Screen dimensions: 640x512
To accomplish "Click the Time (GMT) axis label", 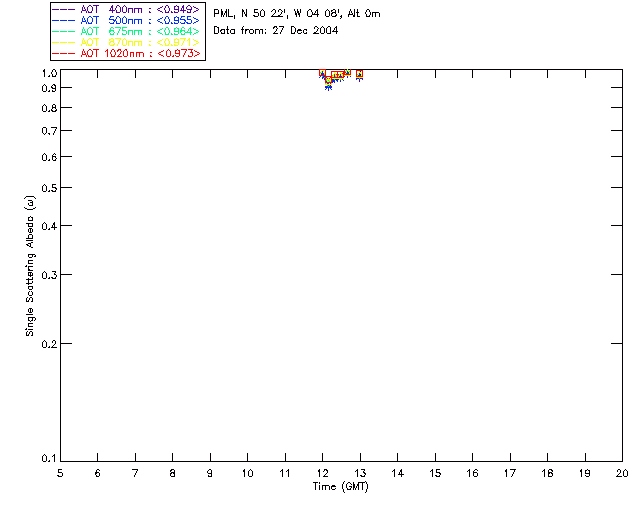I will point(340,486).
